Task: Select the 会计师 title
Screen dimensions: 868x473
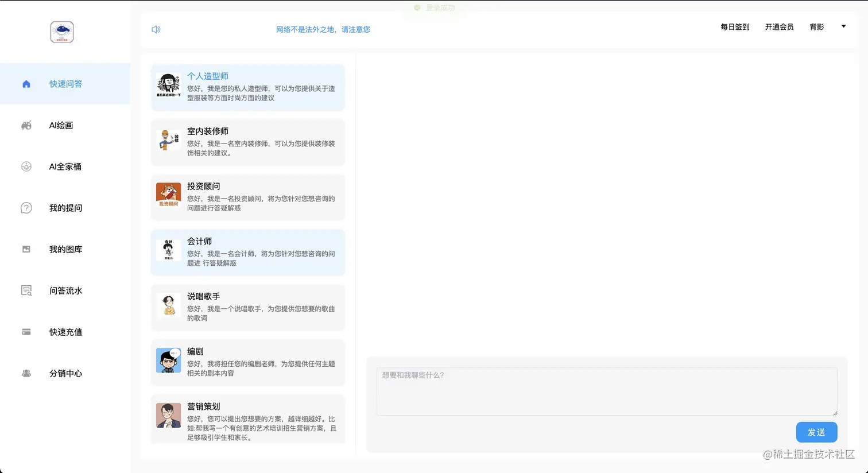Action: 200,241
